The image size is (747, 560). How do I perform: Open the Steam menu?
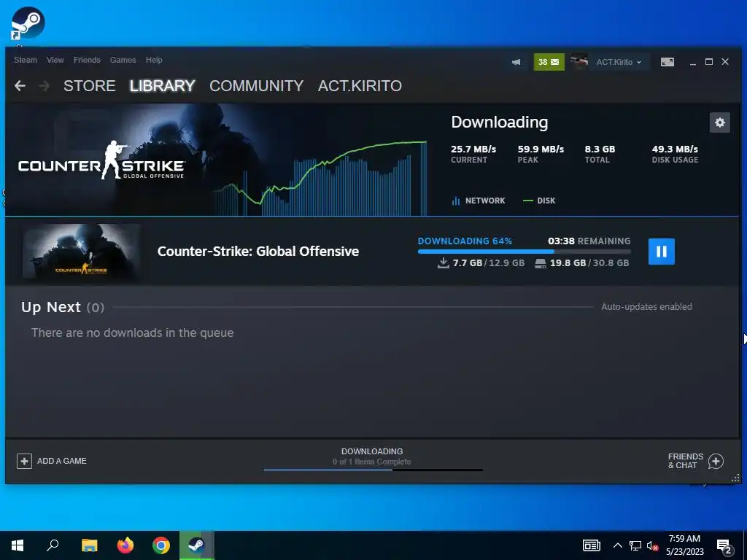click(x=26, y=60)
